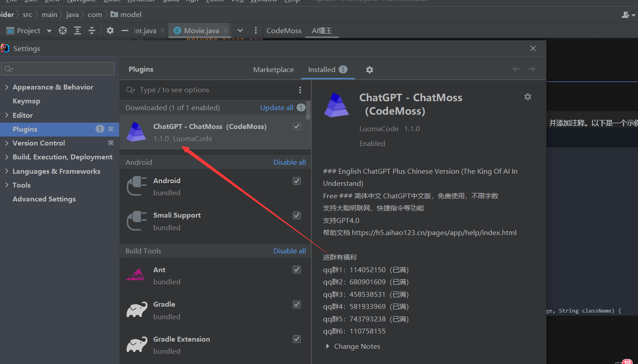
Task: Click the LuomaCode vendor name in details
Action: point(379,129)
